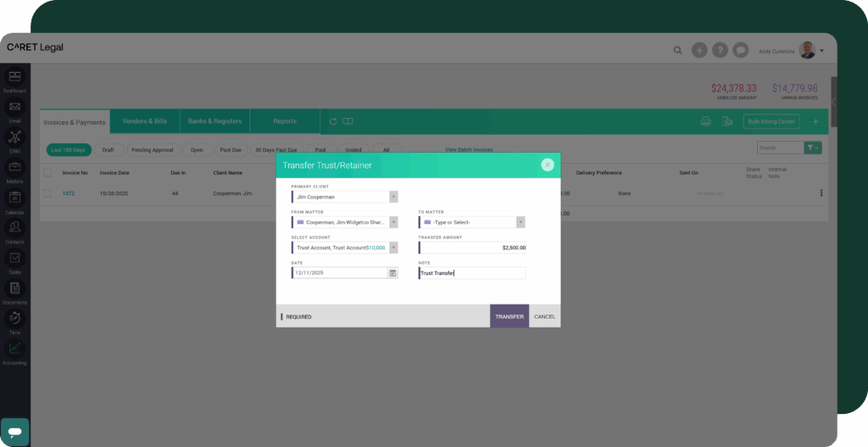Switch to the Vendors & Bills tab
The width and height of the screenshot is (868, 447).
(145, 121)
